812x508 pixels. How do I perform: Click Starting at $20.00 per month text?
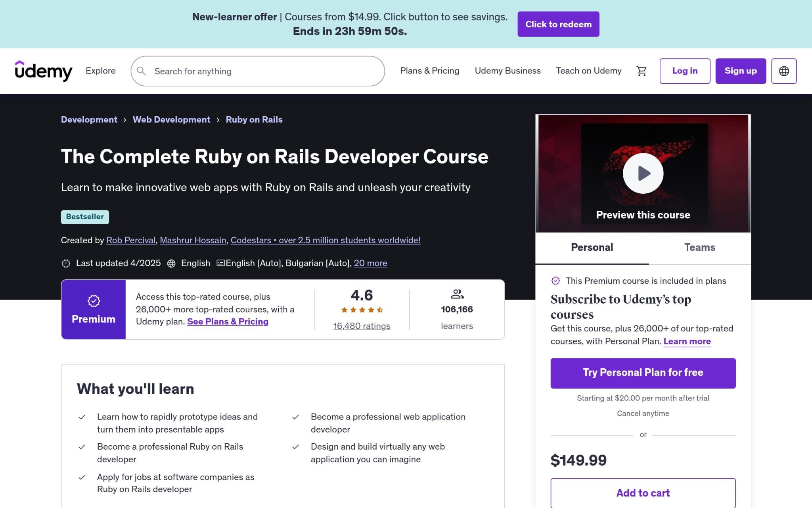tap(643, 398)
